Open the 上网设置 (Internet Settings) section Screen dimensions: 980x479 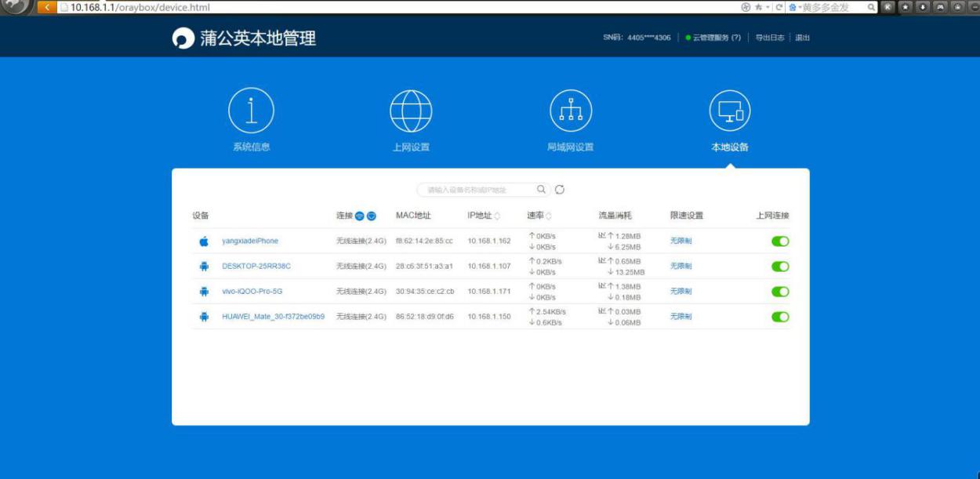click(x=412, y=118)
